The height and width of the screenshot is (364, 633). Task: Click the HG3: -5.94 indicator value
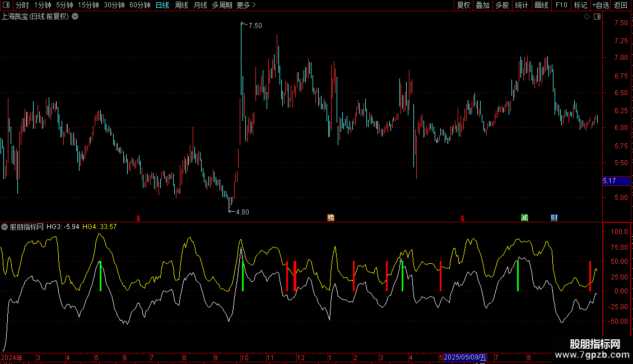(63, 227)
